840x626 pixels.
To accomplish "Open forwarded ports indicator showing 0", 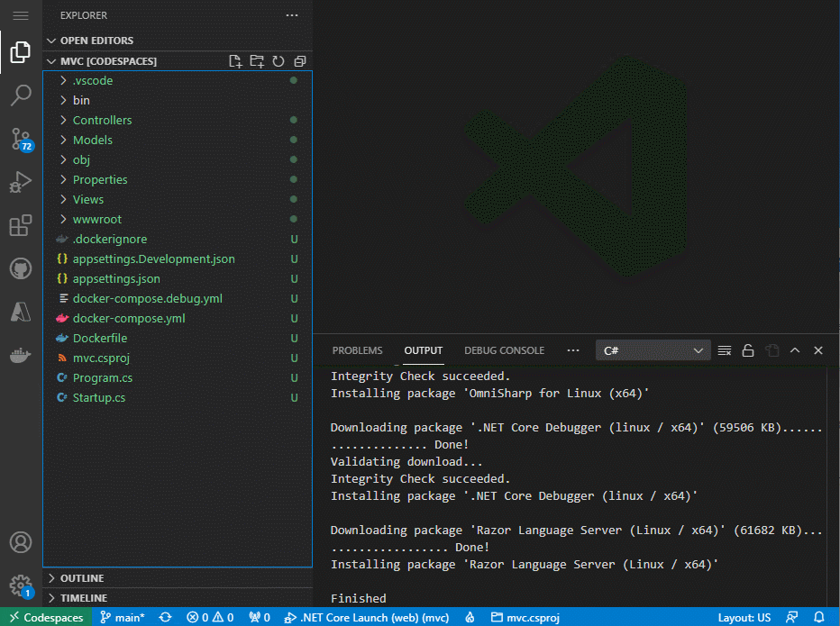I will click(x=260, y=617).
